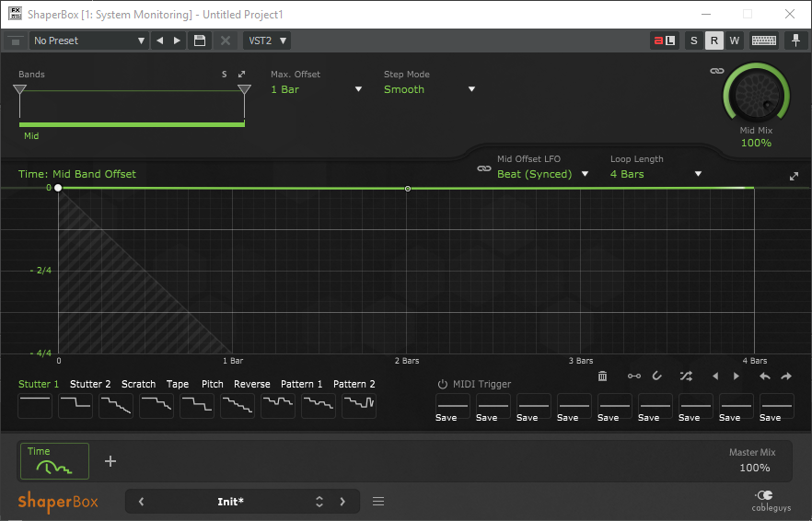Click the link icon beside Mid Mix knob

(x=716, y=71)
